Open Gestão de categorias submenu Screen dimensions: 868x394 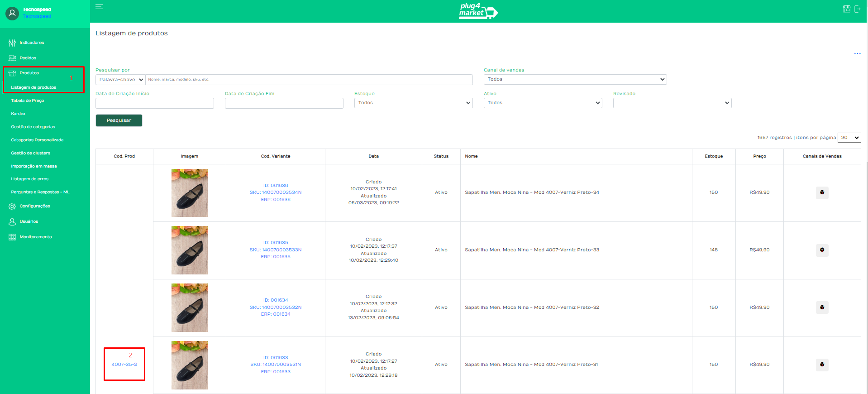[33, 127]
